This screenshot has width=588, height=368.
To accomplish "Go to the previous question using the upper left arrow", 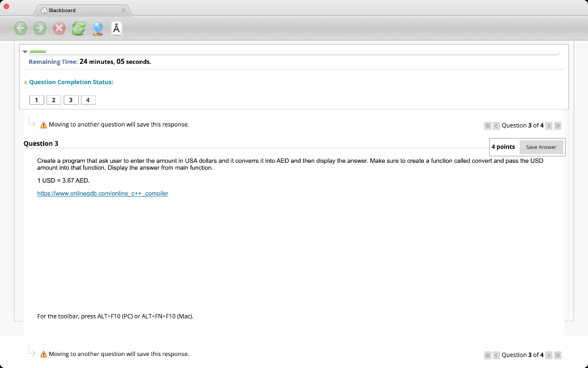I will tap(496, 126).
